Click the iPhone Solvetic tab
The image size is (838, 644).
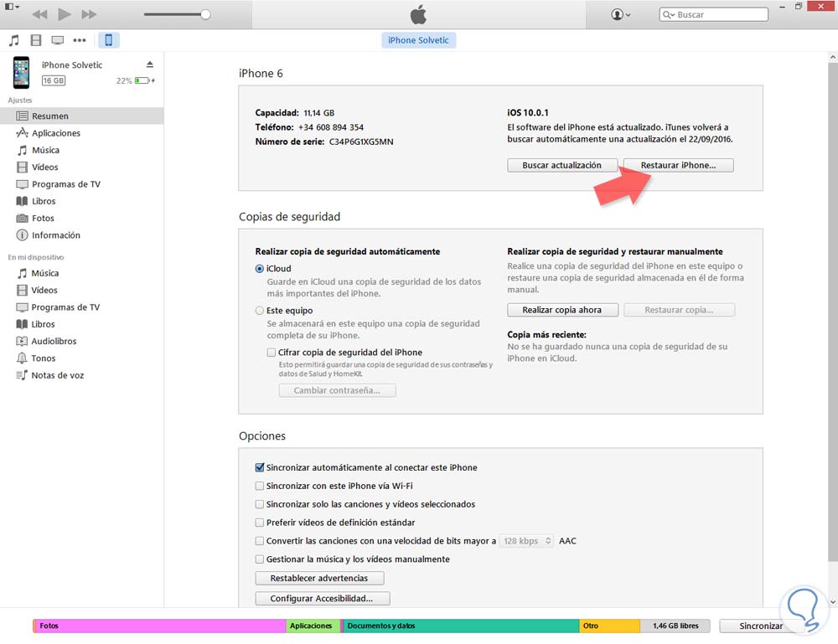point(418,40)
